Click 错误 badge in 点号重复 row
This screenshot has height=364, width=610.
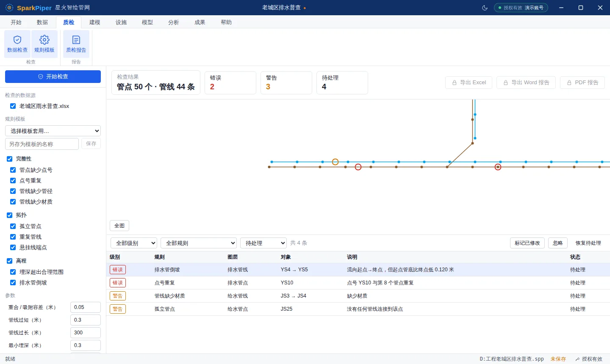click(118, 283)
